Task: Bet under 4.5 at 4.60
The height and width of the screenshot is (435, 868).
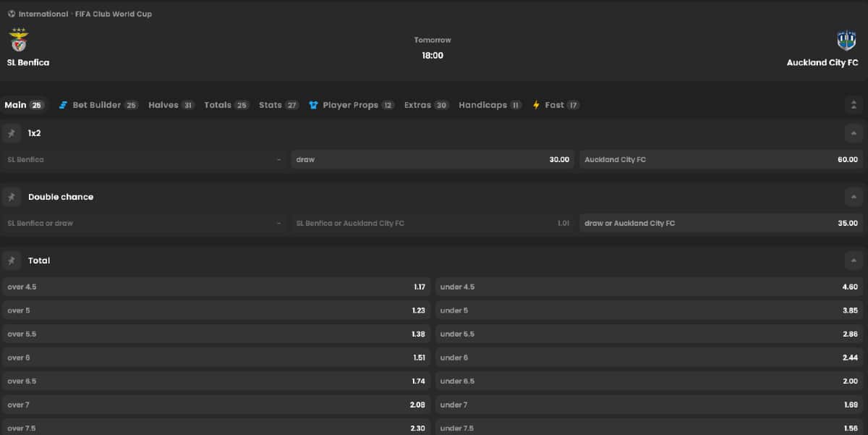Action: [x=650, y=287]
